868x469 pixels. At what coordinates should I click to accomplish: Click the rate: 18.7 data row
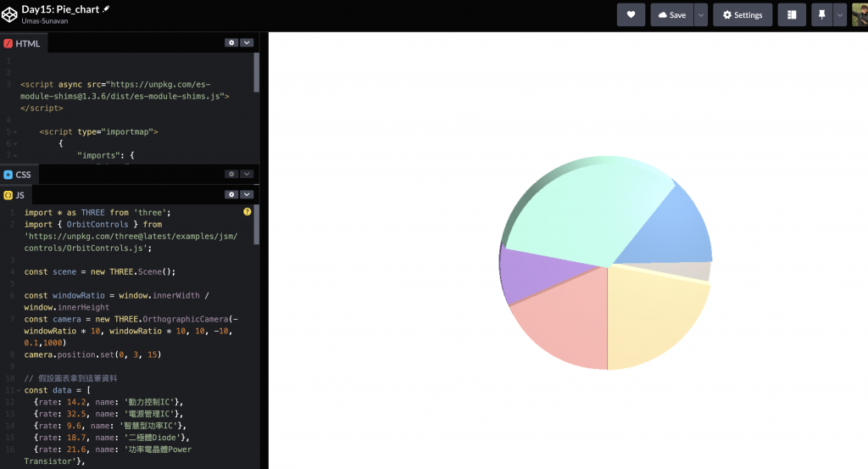111,438
